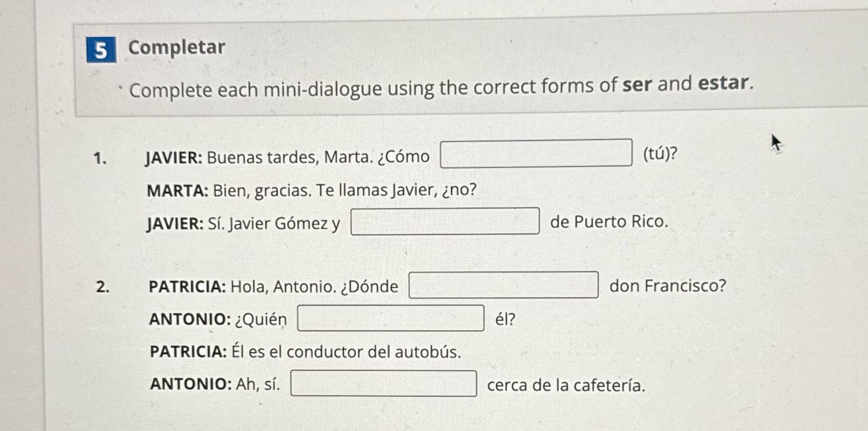The height and width of the screenshot is (431, 868).
Task: Click the JAVIER speaker label in dialogue 1
Action: [174, 156]
